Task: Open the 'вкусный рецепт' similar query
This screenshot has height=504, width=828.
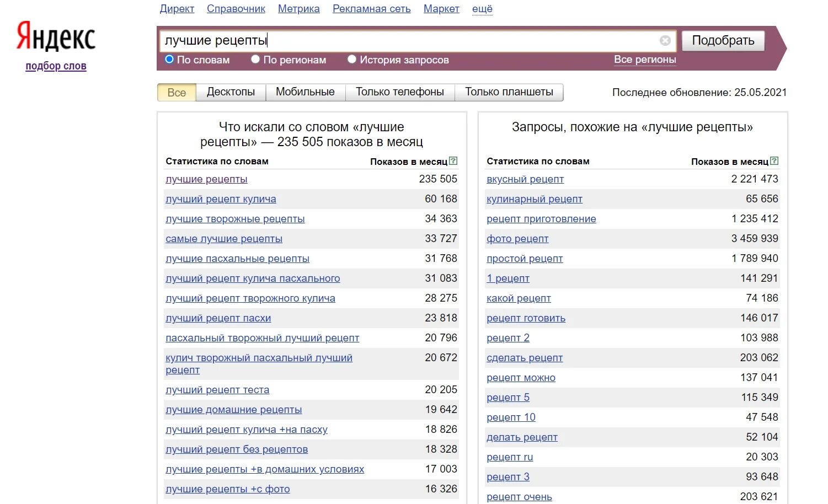Action: pos(525,179)
